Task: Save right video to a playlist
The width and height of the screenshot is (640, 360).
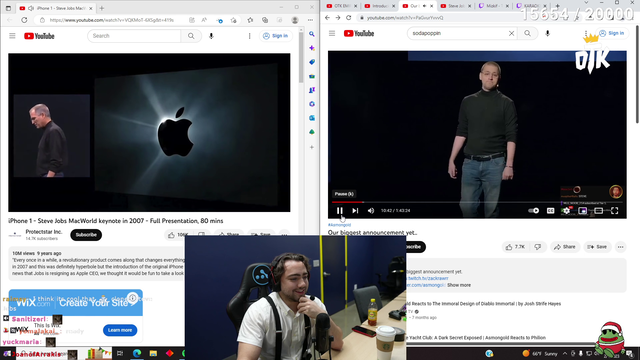Action: coord(597,247)
